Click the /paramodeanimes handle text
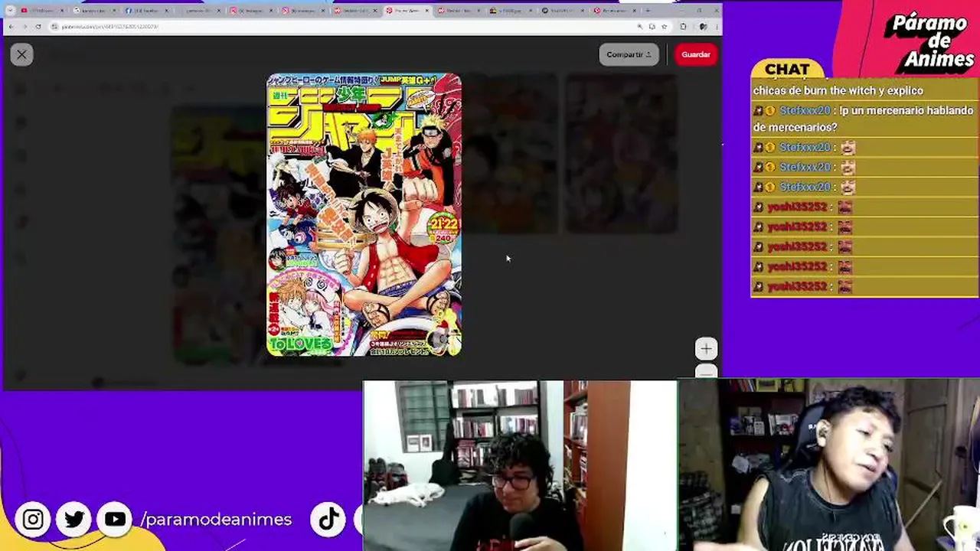Screen dimensions: 980x551 coord(216,520)
